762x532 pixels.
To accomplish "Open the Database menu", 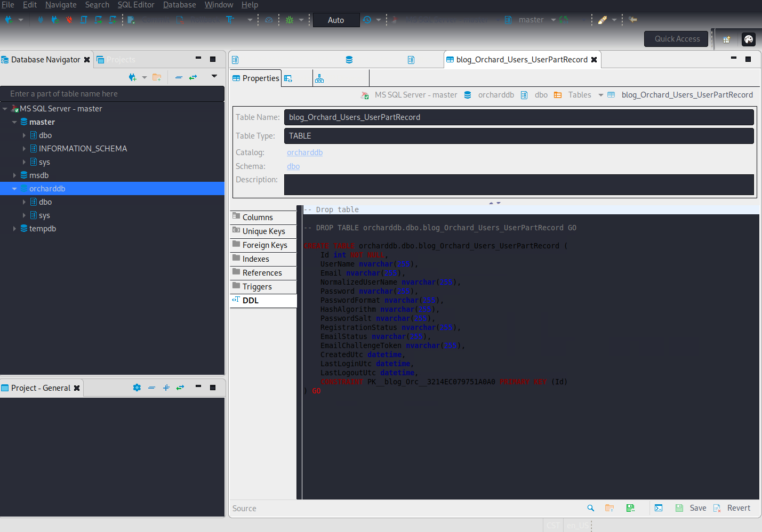I will (180, 5).
